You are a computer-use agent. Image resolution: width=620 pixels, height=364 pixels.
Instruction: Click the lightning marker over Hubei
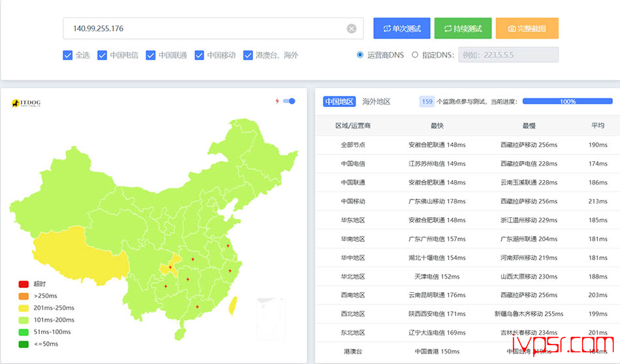[x=193, y=259]
